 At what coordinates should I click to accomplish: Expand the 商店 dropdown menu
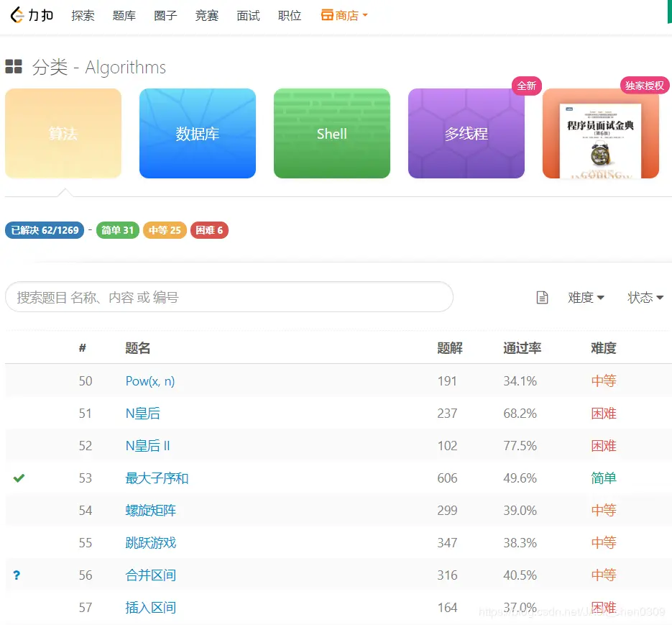point(344,15)
